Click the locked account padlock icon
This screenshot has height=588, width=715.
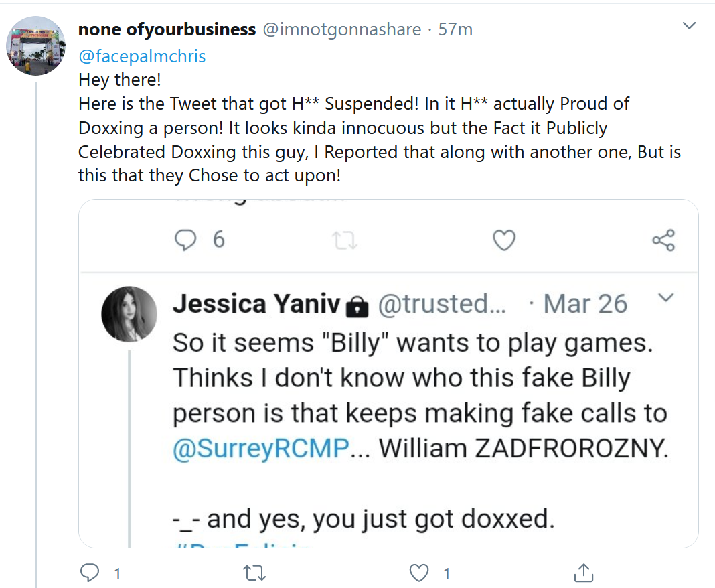[x=357, y=307]
